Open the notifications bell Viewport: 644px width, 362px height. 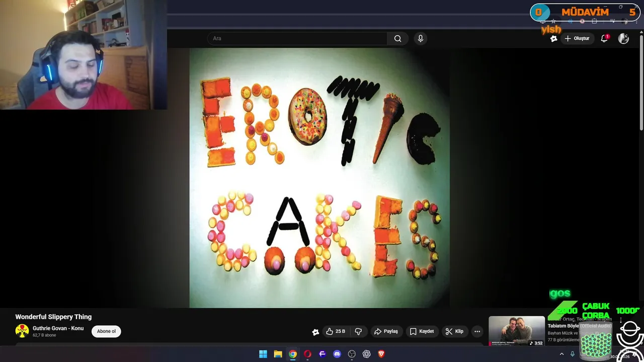605,39
